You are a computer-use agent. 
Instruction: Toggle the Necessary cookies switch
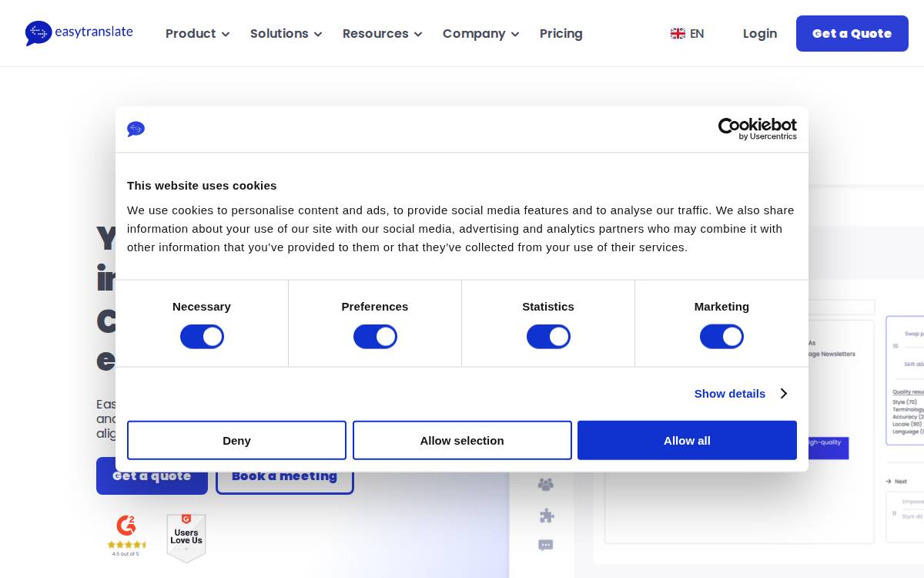click(x=202, y=337)
